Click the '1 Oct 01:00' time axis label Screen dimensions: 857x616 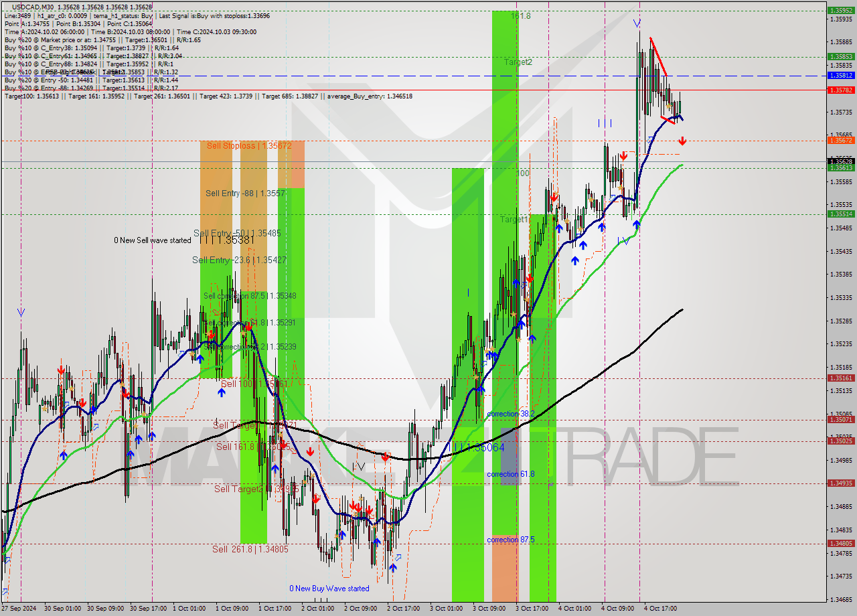(191, 609)
